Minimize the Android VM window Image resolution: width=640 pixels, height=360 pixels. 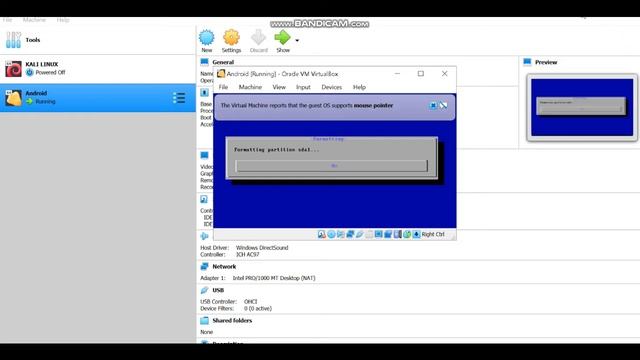397,73
